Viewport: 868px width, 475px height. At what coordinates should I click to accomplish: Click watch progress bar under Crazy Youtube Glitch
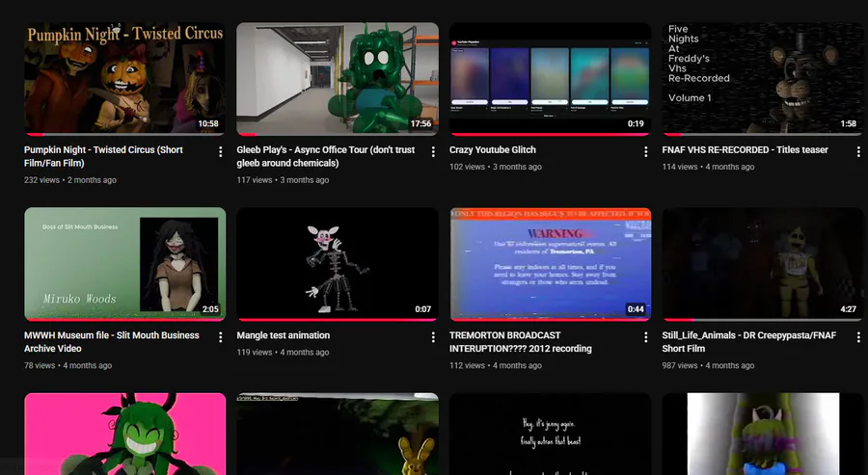pyautogui.click(x=551, y=134)
